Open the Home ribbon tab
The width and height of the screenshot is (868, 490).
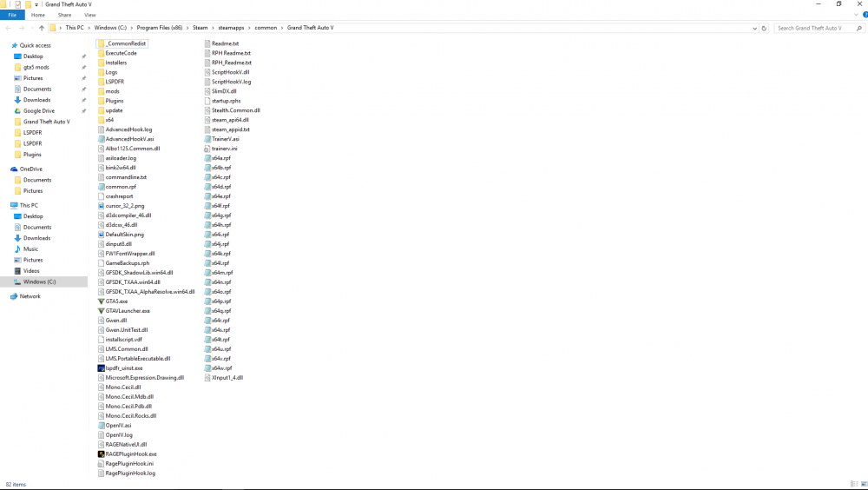[38, 15]
